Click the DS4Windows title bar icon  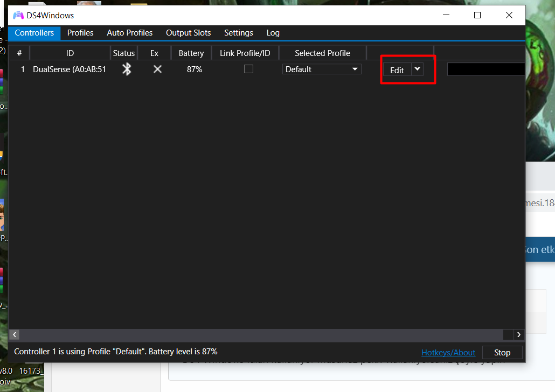pos(18,15)
